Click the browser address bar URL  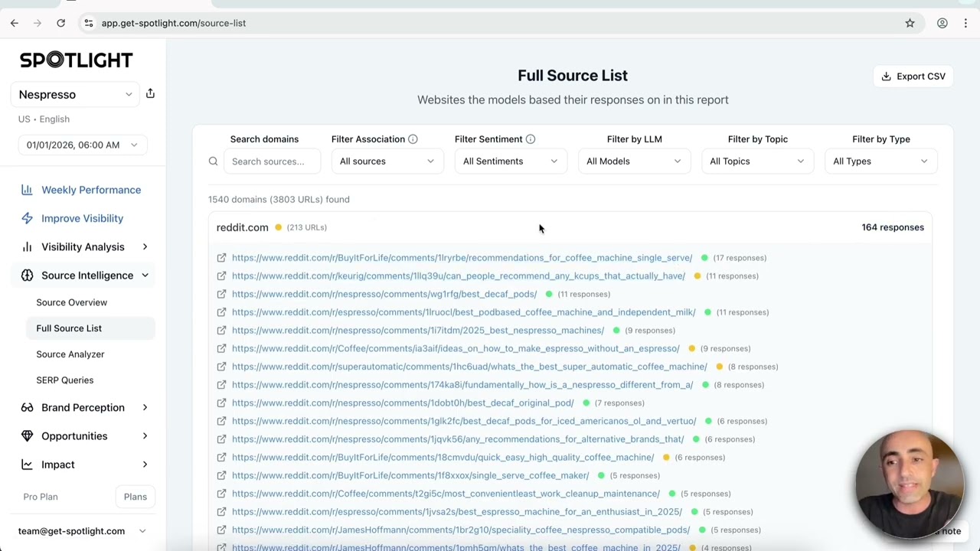click(174, 23)
